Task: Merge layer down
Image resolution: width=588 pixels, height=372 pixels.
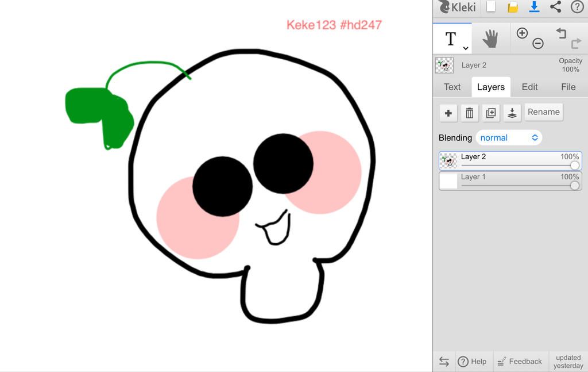Action: (512, 113)
